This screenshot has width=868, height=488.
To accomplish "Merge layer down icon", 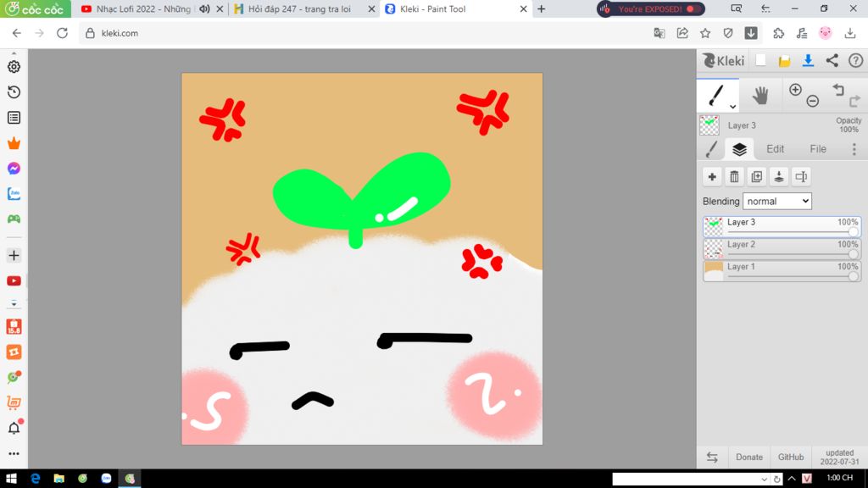I will [779, 176].
